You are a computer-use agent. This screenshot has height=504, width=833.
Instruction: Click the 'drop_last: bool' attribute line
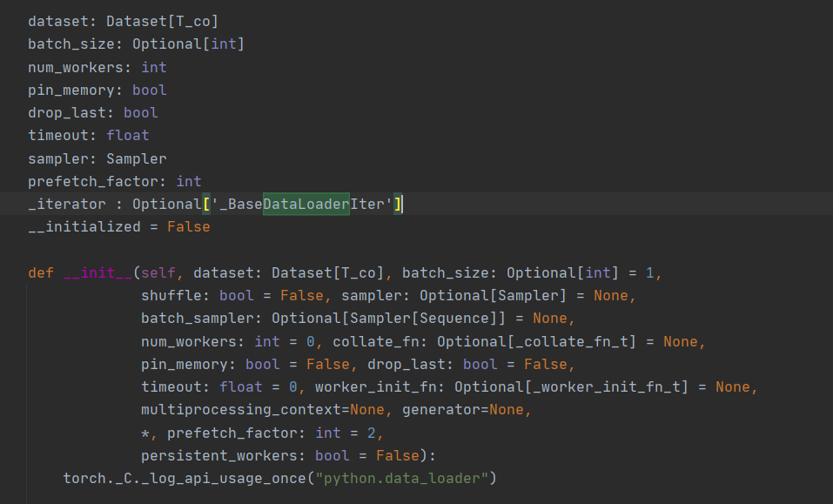point(93,112)
